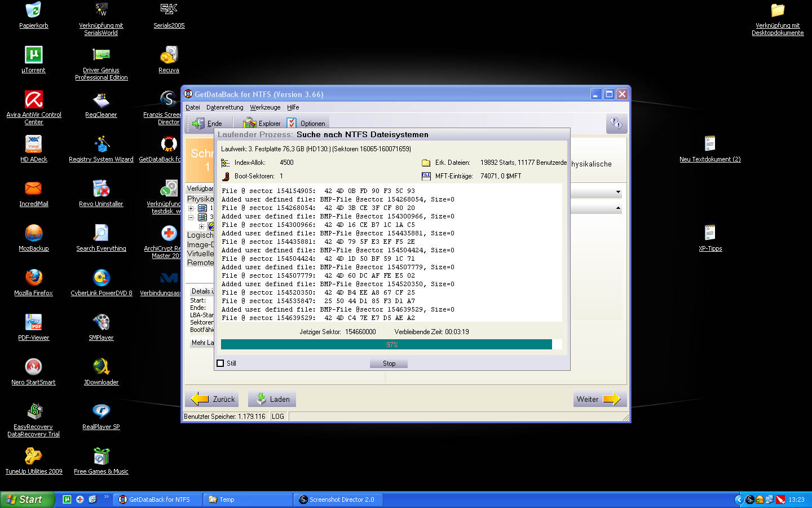Open the upper dropdown arrow right of dialog
The width and height of the screenshot is (812, 508).
pos(618,192)
